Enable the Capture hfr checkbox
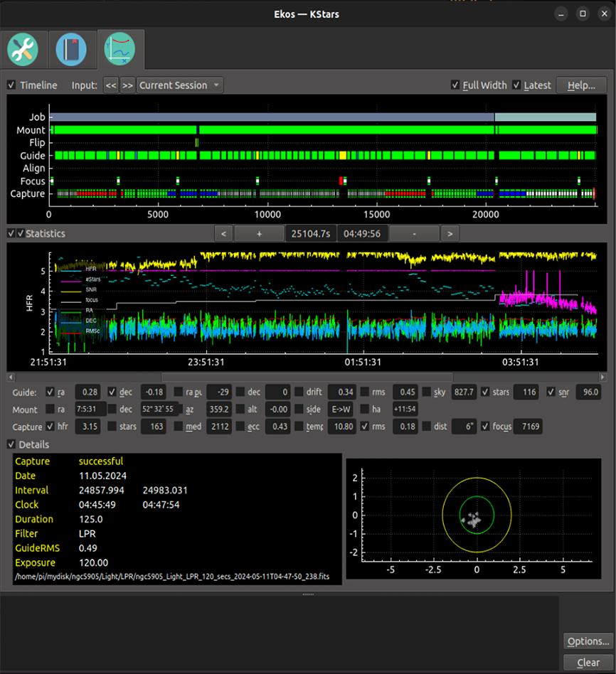The width and height of the screenshot is (616, 674). 49,427
